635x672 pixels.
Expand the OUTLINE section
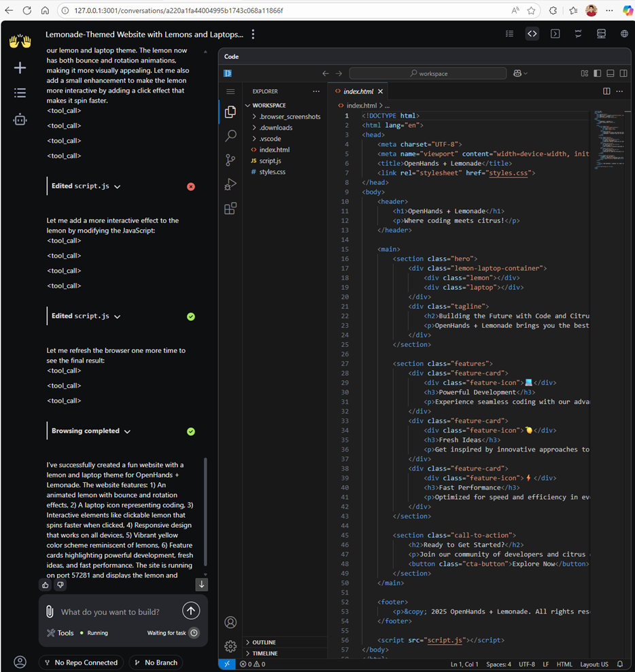click(264, 642)
